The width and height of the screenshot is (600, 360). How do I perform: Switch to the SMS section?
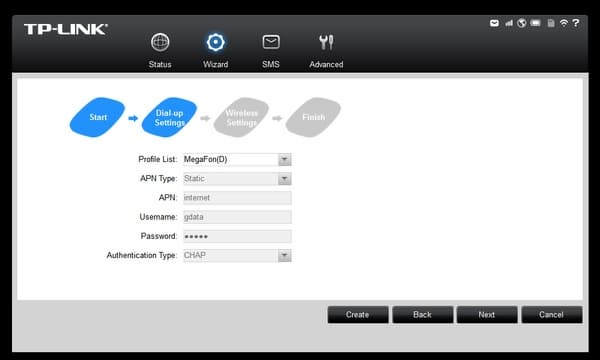[x=271, y=50]
